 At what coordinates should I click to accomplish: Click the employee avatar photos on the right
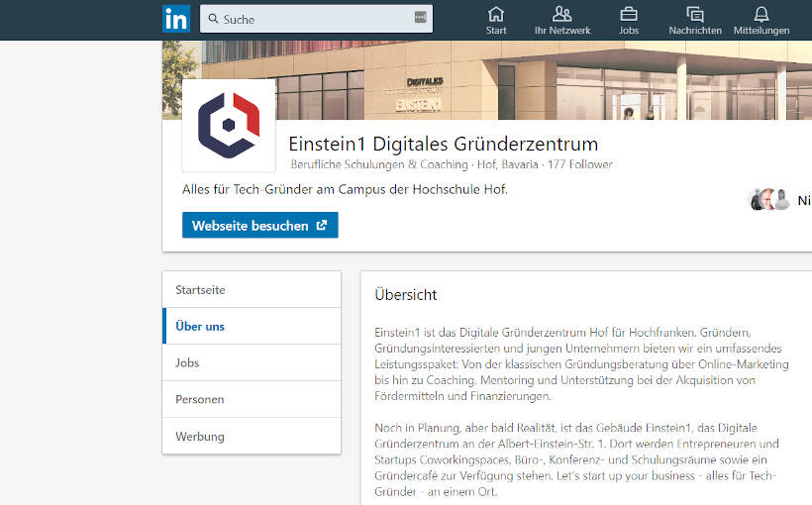click(769, 200)
